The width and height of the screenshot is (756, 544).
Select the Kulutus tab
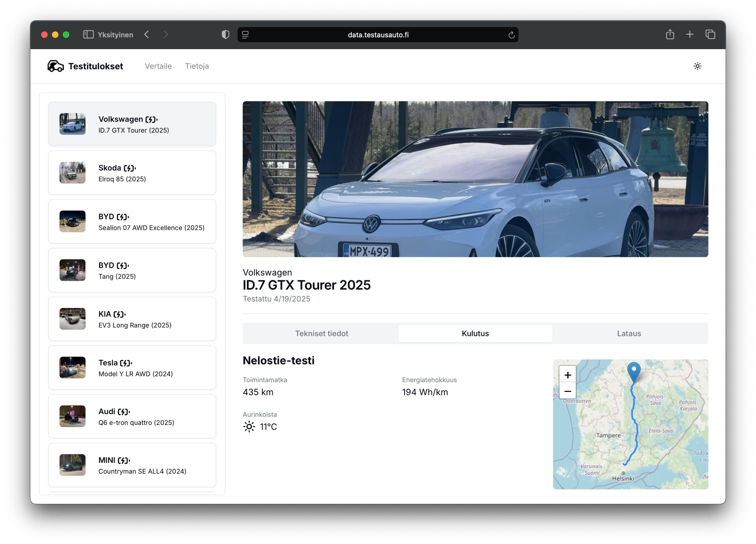(475, 333)
